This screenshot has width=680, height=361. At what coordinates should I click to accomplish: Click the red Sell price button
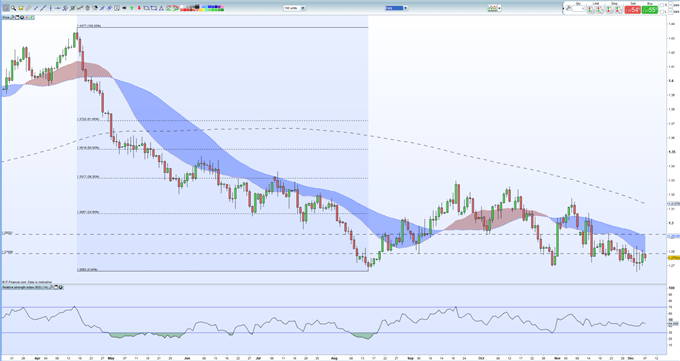point(632,10)
